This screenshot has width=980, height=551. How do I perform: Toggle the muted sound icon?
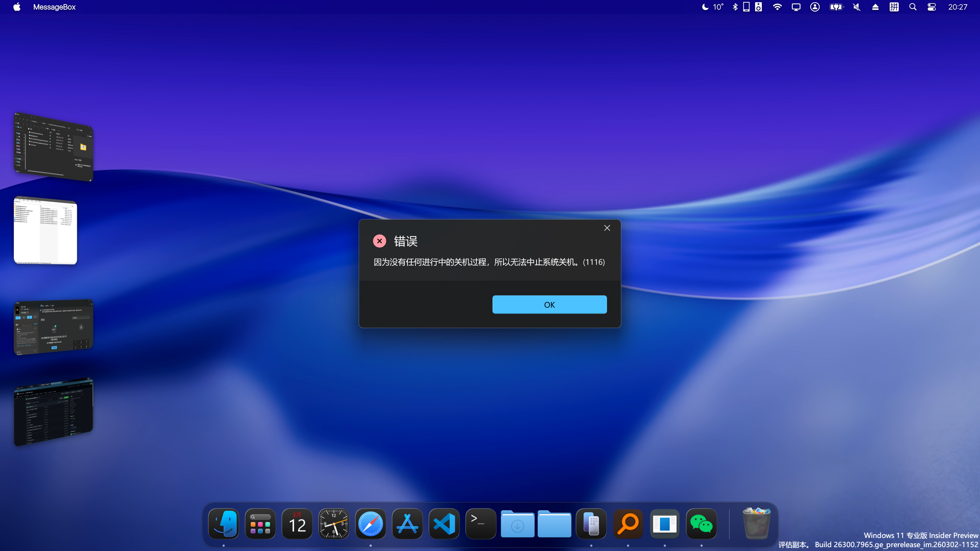point(857,7)
